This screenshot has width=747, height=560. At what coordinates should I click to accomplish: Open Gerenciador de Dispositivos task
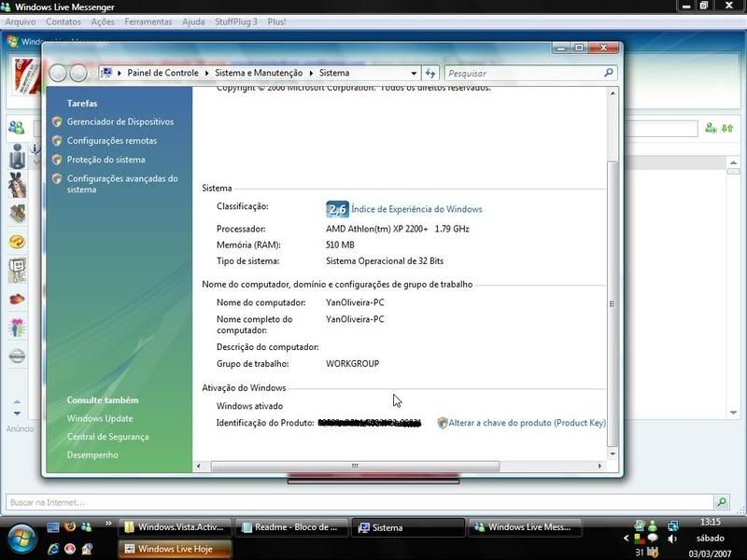(x=120, y=122)
